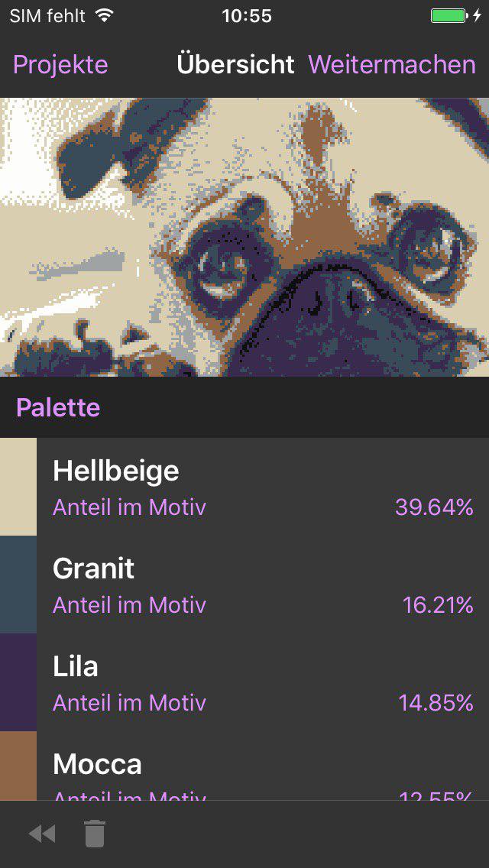
Task: Select the Hellbeige color swatch
Action: pyautogui.click(x=18, y=487)
